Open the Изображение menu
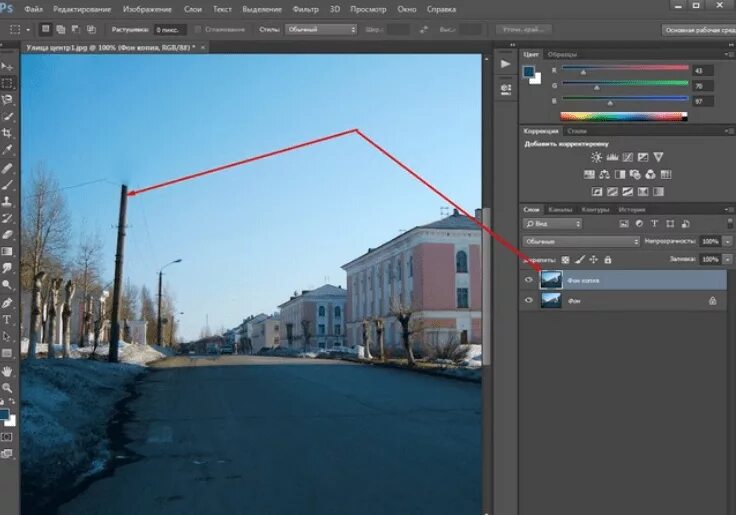 click(147, 9)
